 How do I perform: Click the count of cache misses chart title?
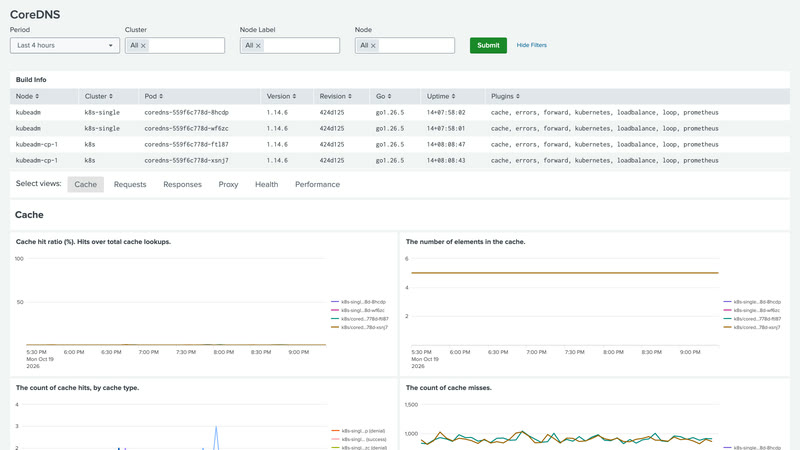tap(448, 388)
